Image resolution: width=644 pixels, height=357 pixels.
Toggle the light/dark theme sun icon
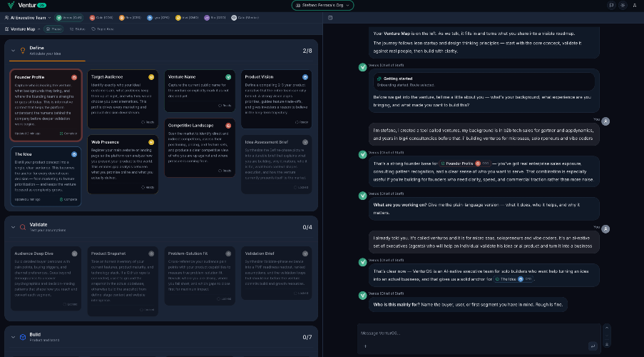click(623, 5)
